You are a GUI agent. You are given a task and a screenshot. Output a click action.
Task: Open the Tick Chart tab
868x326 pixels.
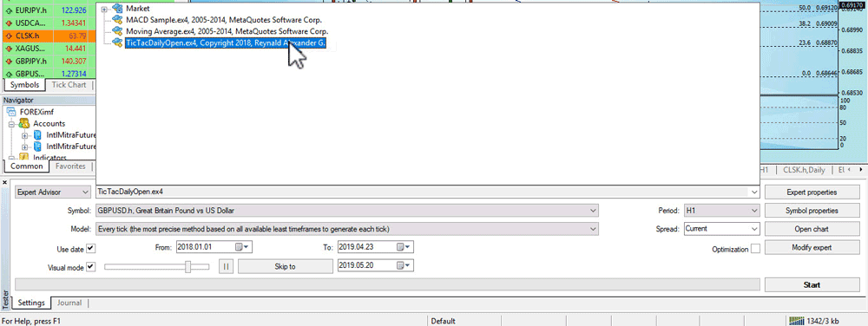coord(69,85)
